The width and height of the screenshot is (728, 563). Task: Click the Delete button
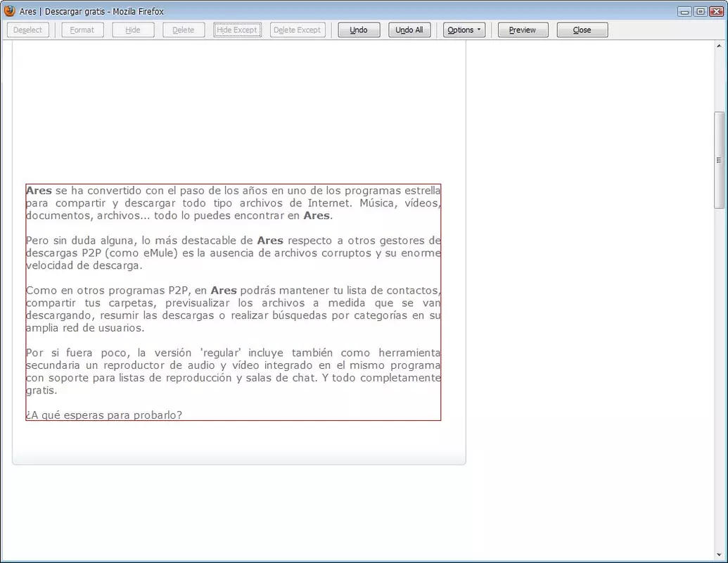[x=184, y=30]
